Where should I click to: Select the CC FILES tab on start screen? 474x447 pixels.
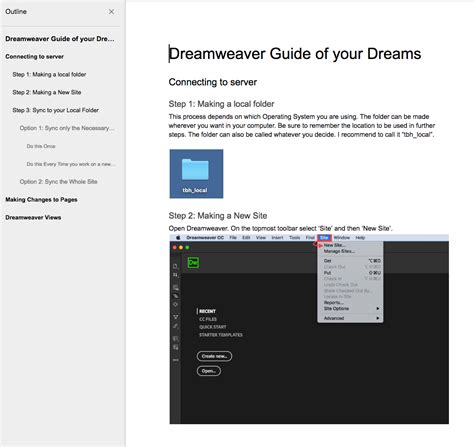(x=208, y=319)
